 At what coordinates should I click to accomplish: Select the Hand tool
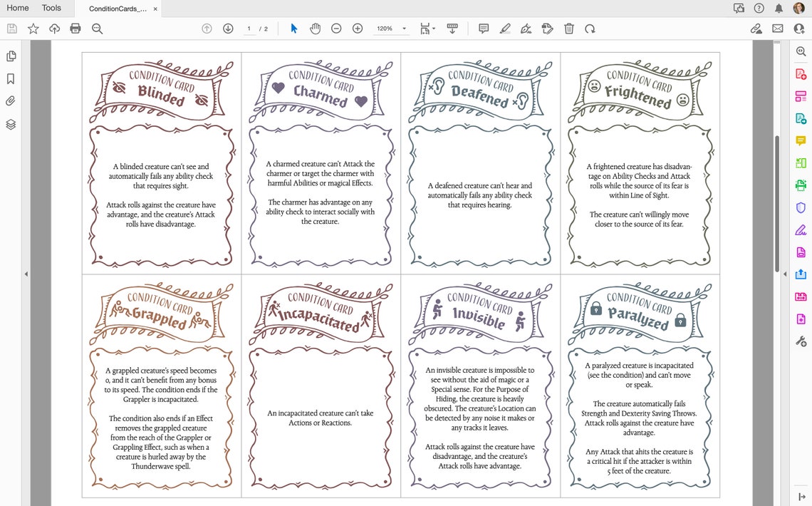pos(314,29)
